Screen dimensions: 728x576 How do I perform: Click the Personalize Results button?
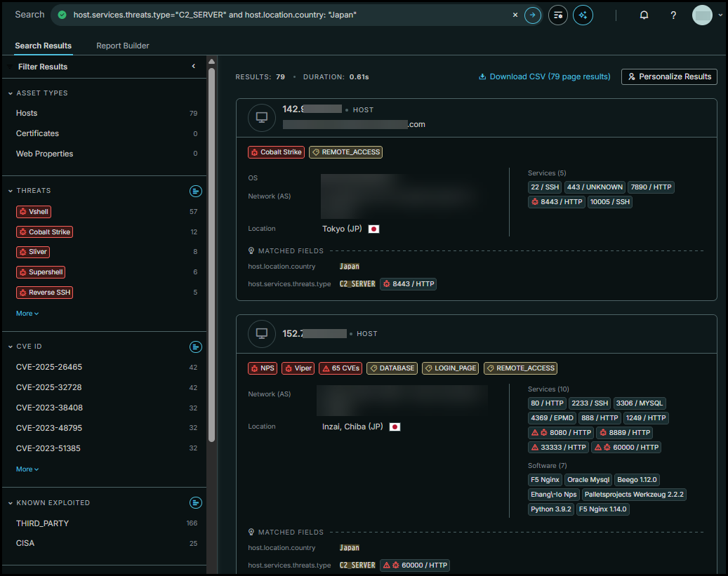(669, 76)
